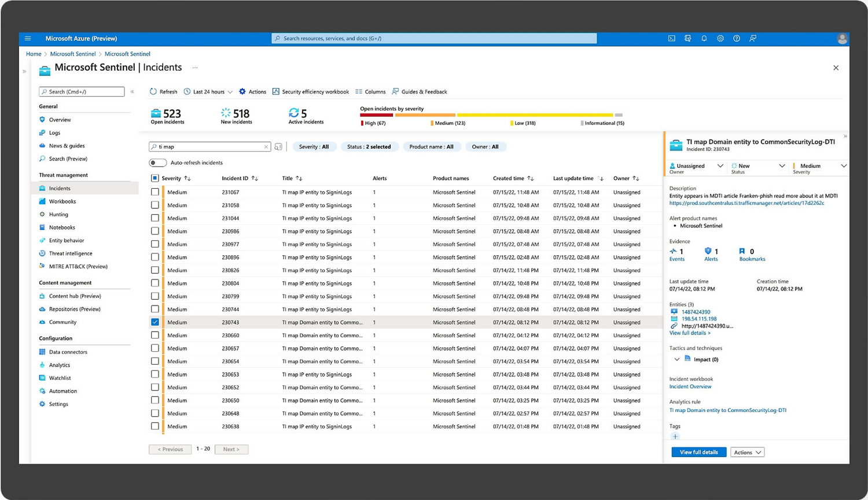Expand the Impact tactics chevron
Image resolution: width=868 pixels, height=500 pixels.
click(x=676, y=359)
